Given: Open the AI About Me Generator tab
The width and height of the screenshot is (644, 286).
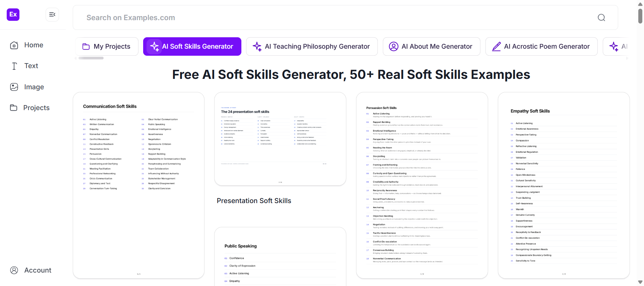Looking at the screenshot, I should click(431, 46).
